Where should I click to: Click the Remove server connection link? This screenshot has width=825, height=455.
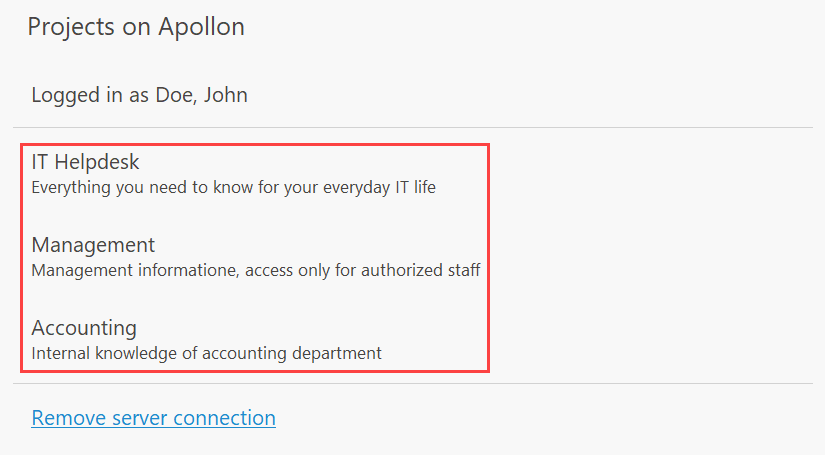click(153, 417)
